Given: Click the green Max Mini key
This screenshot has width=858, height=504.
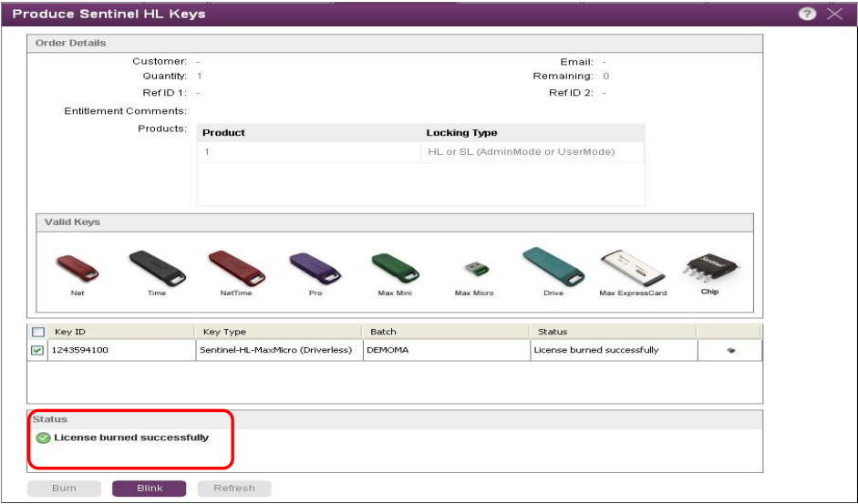Looking at the screenshot, I should [x=394, y=267].
